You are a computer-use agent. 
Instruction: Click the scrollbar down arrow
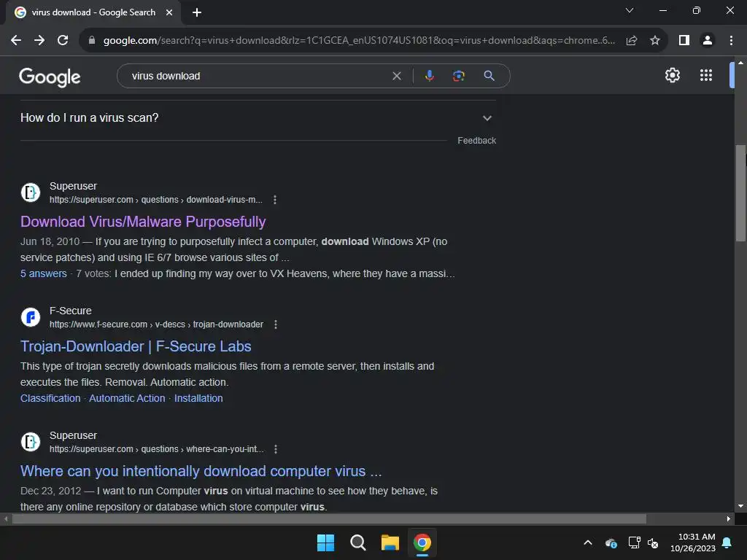(740, 506)
